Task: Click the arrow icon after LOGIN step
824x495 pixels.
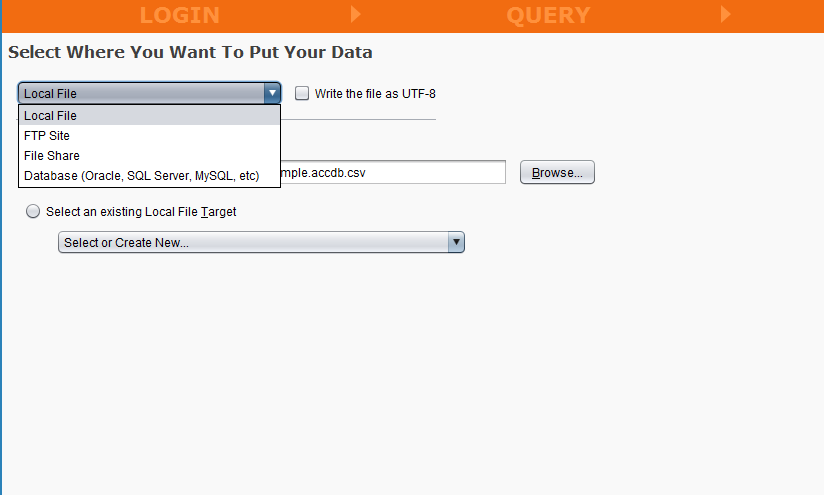Action: coord(357,14)
